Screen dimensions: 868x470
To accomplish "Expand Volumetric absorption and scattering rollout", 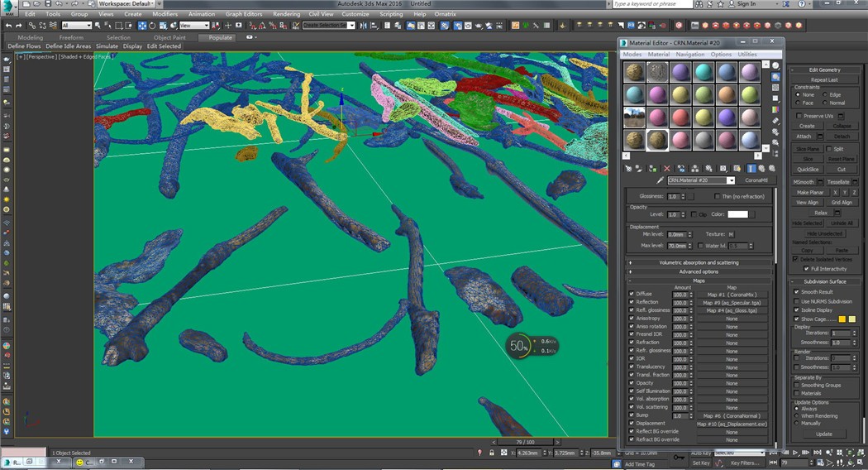I will coord(699,262).
